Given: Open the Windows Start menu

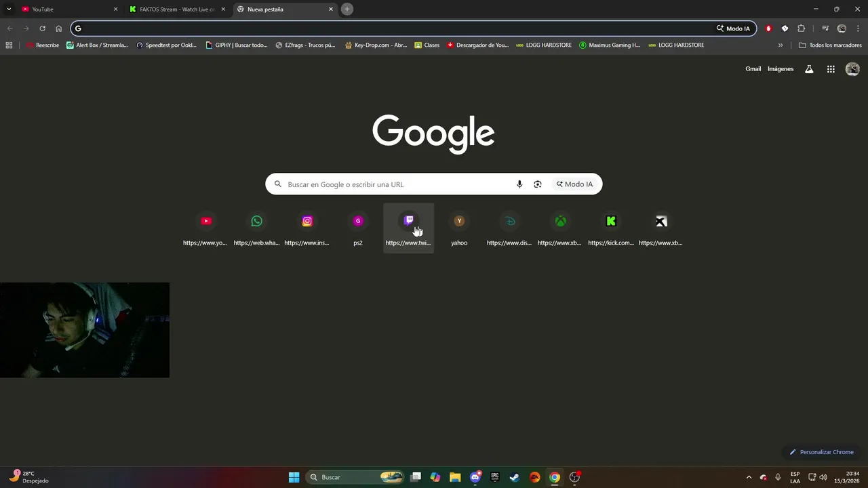Looking at the screenshot, I should [294, 477].
